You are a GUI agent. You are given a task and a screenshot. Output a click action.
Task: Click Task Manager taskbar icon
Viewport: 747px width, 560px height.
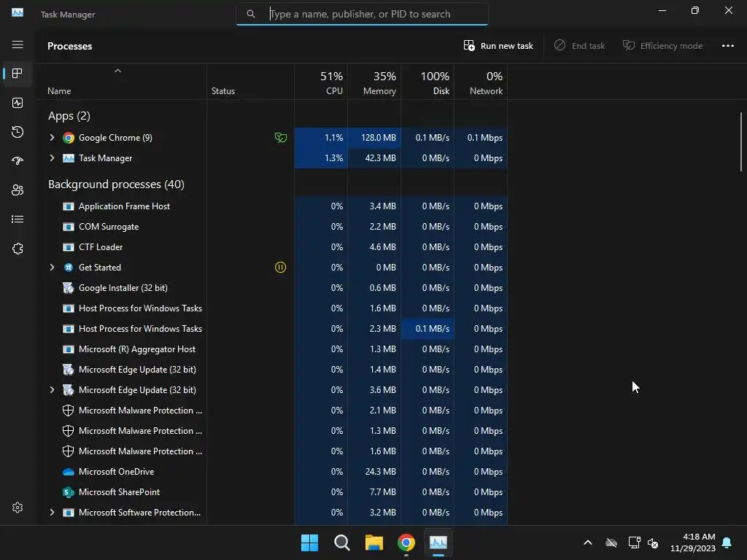(x=438, y=542)
